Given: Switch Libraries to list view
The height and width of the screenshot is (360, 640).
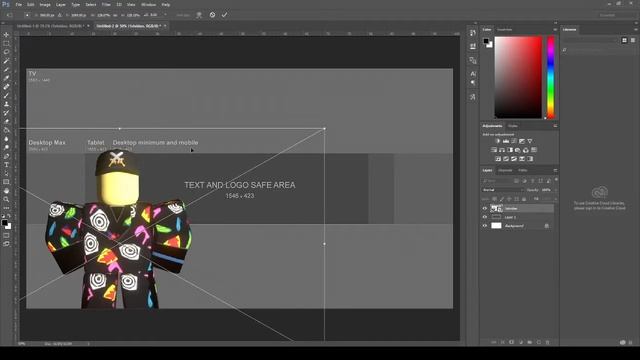Looking at the screenshot, I should tap(633, 40).
